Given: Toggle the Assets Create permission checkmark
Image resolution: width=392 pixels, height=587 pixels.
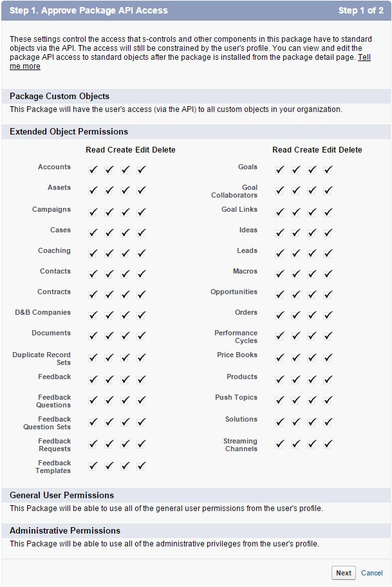Looking at the screenshot, I should [x=109, y=191].
